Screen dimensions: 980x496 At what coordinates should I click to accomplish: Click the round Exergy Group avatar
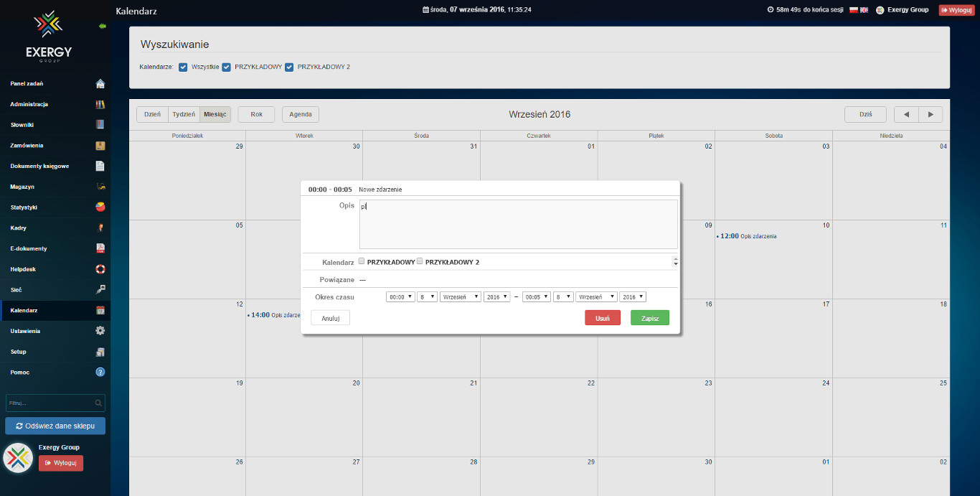[x=18, y=458]
